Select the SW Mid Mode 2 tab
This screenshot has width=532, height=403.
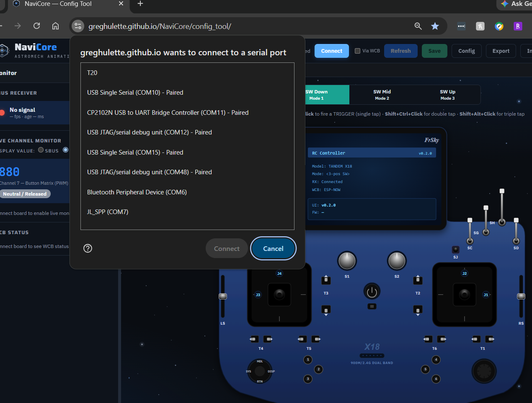(x=382, y=95)
